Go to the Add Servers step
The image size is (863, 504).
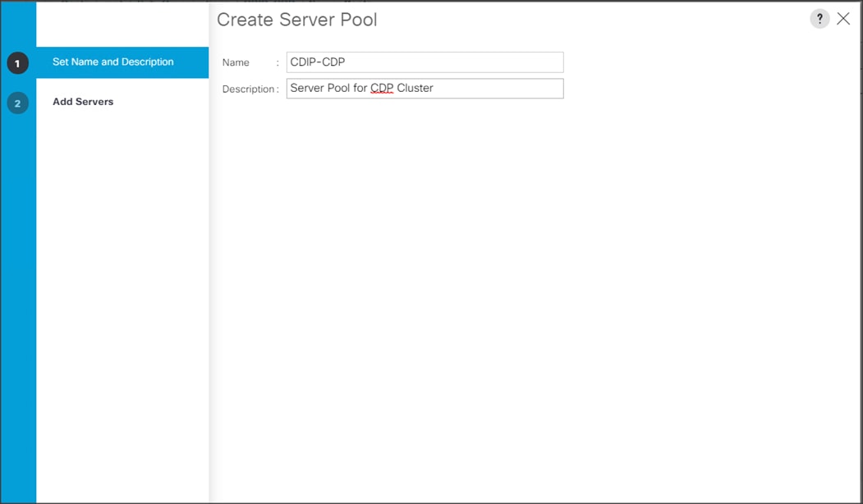pyautogui.click(x=83, y=102)
